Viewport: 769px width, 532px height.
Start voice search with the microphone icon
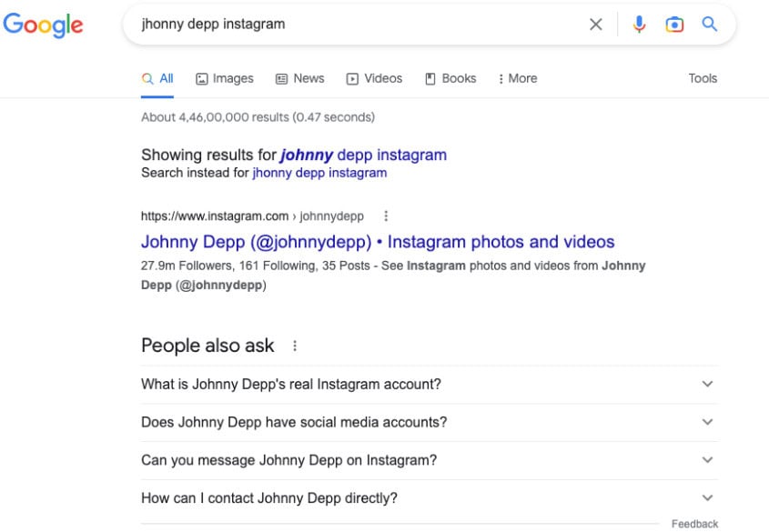pos(639,24)
